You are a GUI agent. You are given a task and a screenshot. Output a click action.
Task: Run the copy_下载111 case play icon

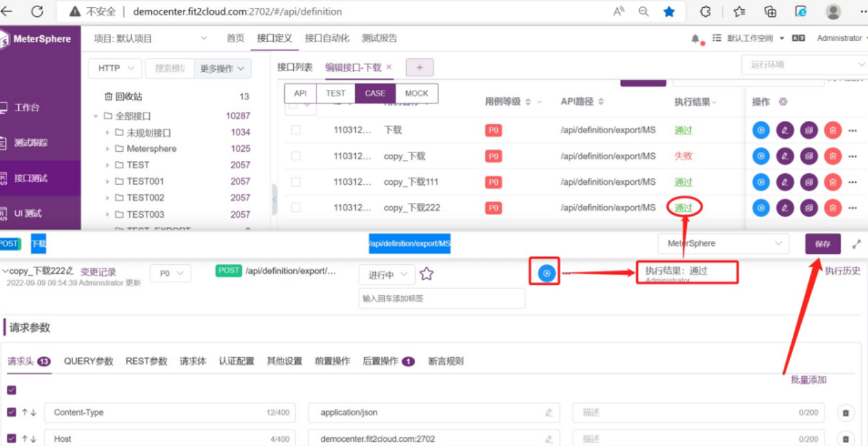point(761,182)
